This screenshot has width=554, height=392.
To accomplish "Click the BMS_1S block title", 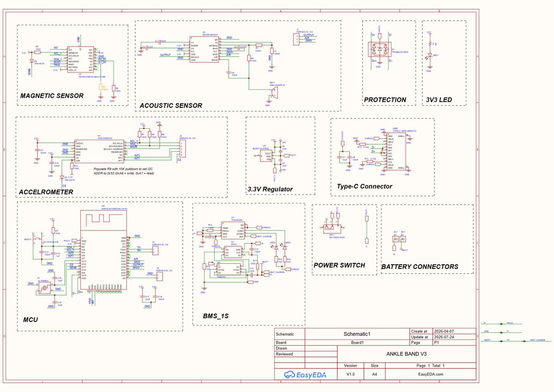I will 216,316.
